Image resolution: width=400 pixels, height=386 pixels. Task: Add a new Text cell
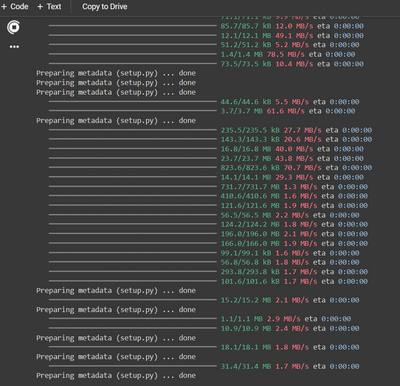tap(49, 7)
